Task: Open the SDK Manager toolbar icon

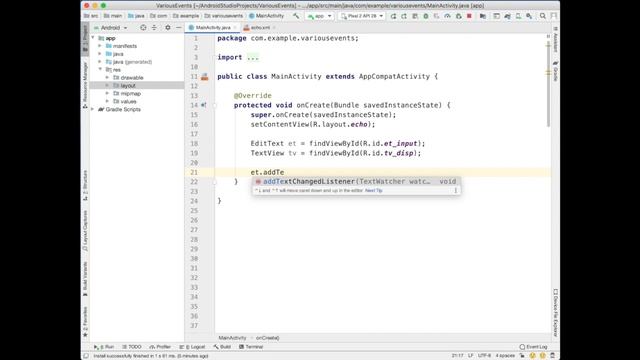Action: (529, 16)
